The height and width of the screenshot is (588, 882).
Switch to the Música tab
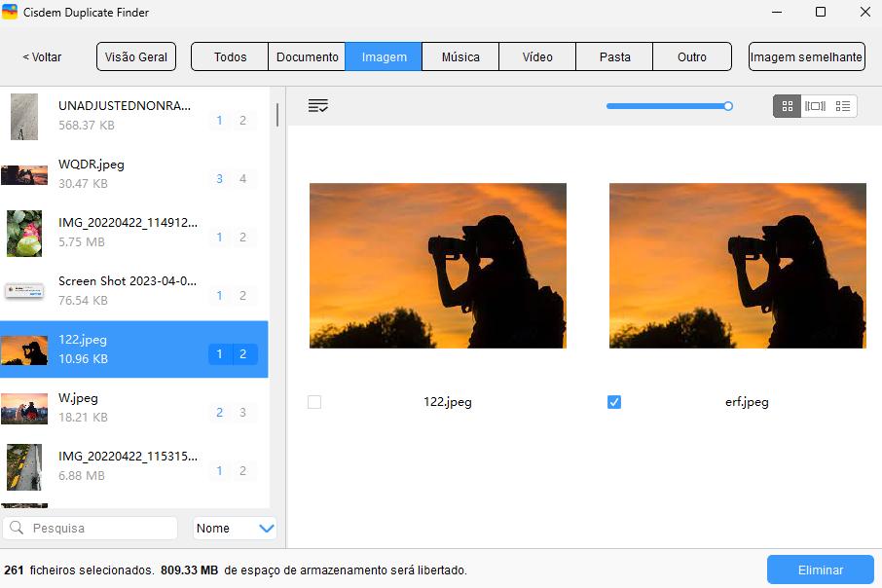460,57
